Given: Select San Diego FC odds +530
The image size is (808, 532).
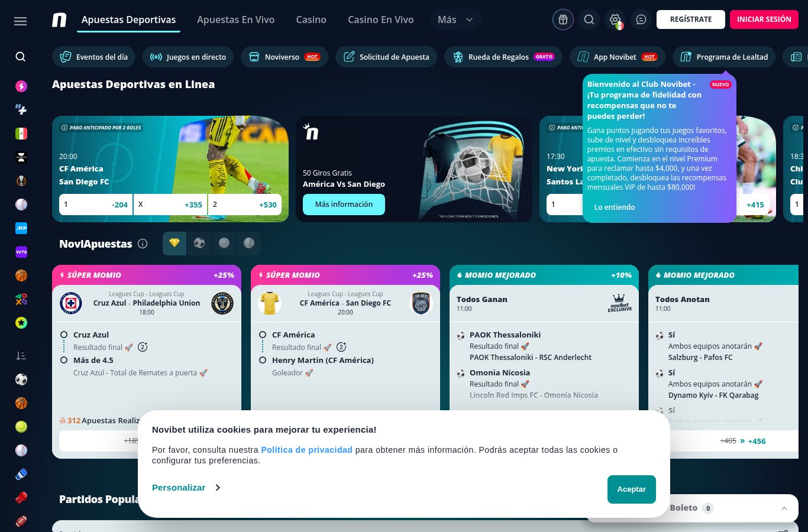Looking at the screenshot, I should [x=245, y=205].
